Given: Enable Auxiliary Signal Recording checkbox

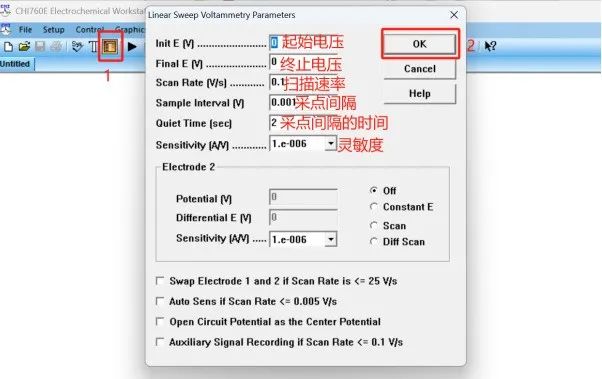Looking at the screenshot, I should click(160, 342).
